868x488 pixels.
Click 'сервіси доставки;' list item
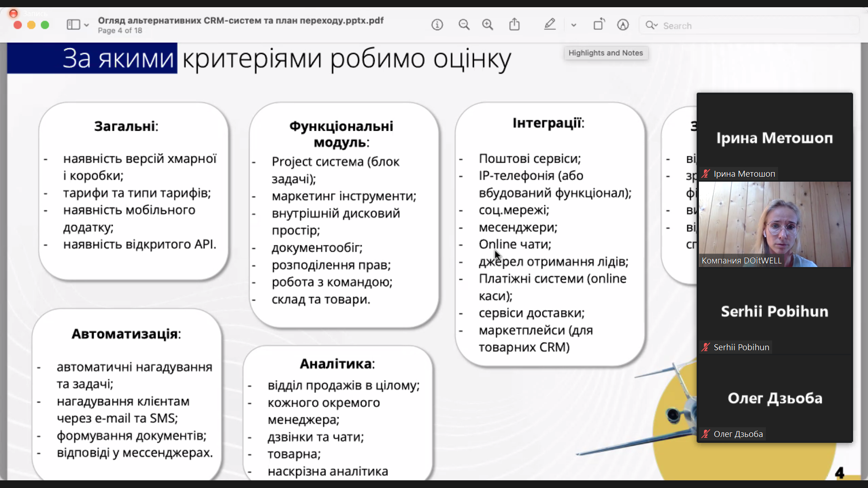(x=532, y=313)
